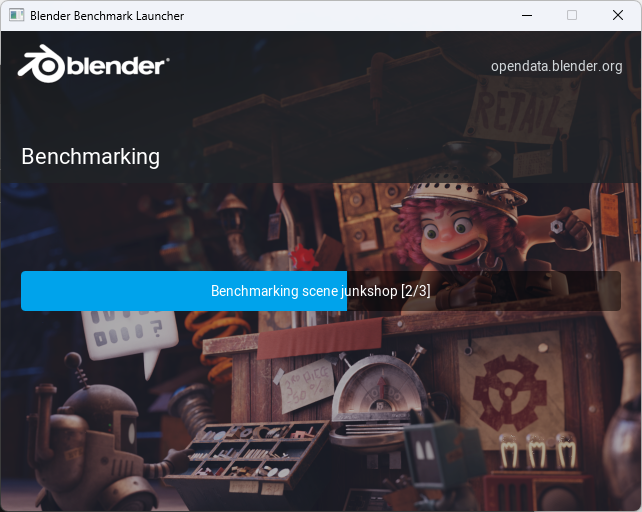Click the disabled maximize button in title bar
Screen dimensions: 642x512
pos(572,16)
